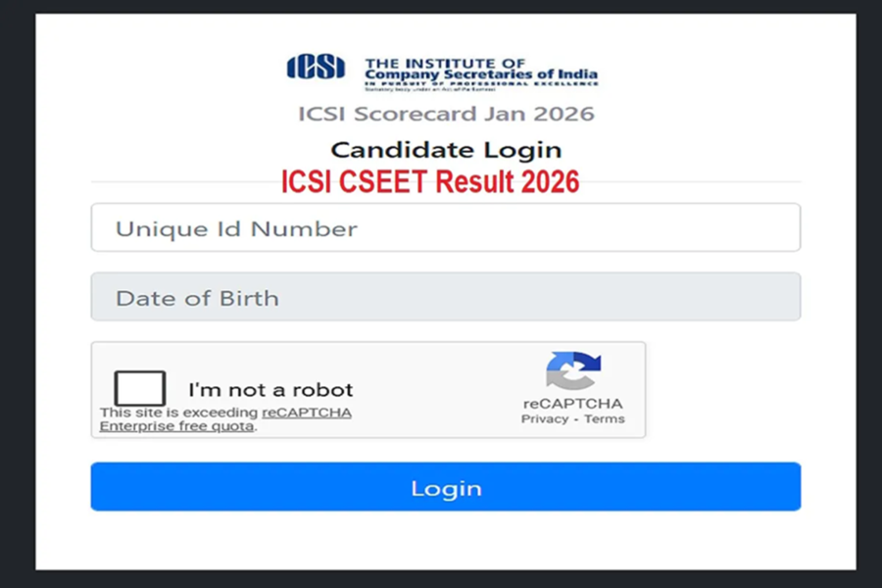Focus the Unique Id Number field
882x588 pixels.
point(445,228)
